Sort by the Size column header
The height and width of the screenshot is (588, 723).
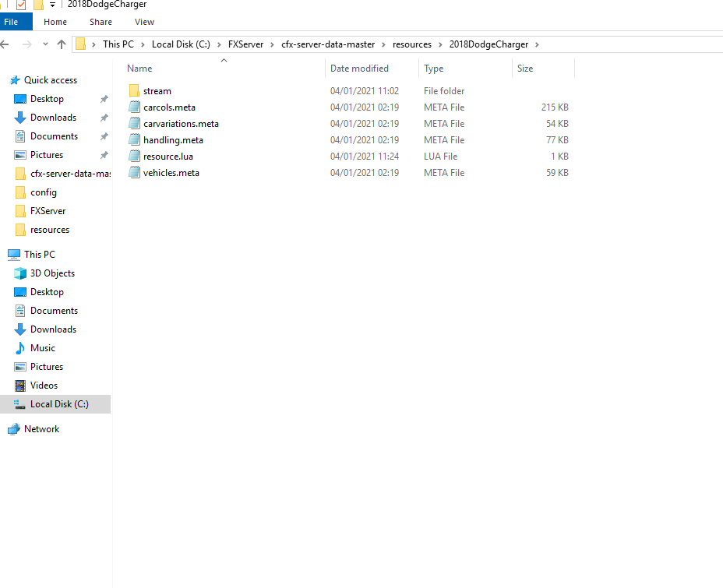[x=525, y=69]
